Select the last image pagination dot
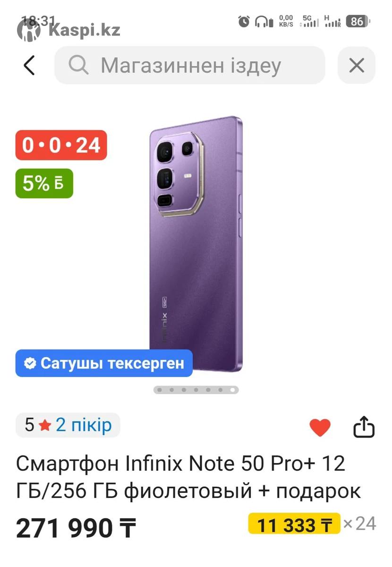This screenshot has width=392, height=567. (233, 390)
